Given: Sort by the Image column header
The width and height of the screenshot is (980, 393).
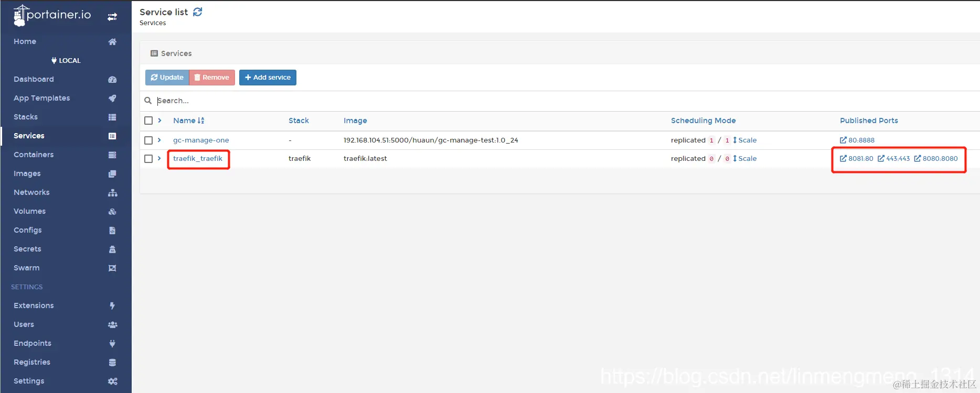Looking at the screenshot, I should click(355, 121).
